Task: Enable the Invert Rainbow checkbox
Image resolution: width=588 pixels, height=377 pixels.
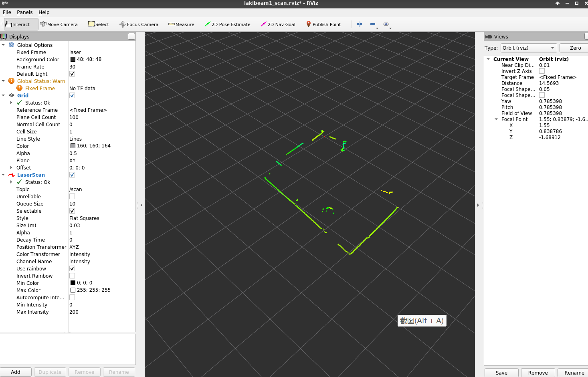Action: (72, 276)
